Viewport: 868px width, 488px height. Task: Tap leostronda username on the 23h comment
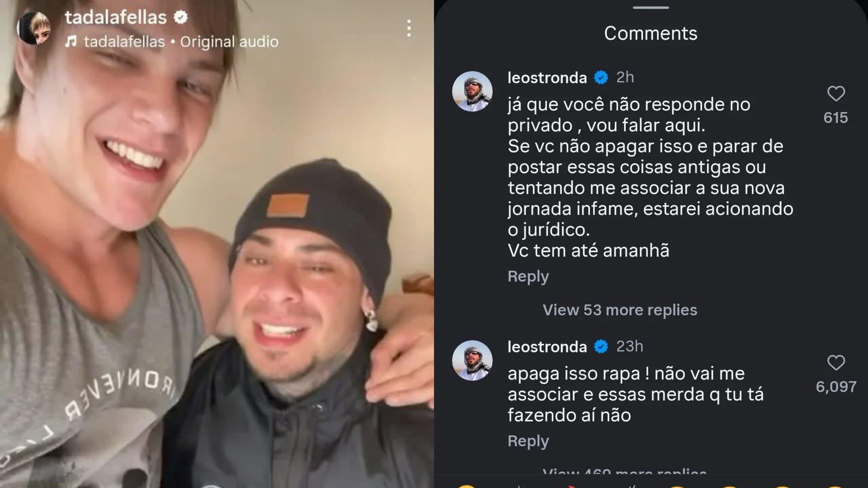tap(547, 347)
